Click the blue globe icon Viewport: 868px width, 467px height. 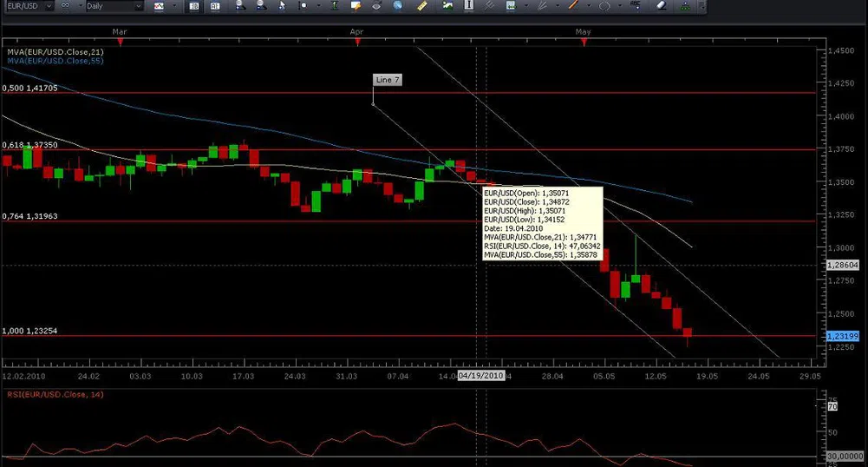point(398,5)
